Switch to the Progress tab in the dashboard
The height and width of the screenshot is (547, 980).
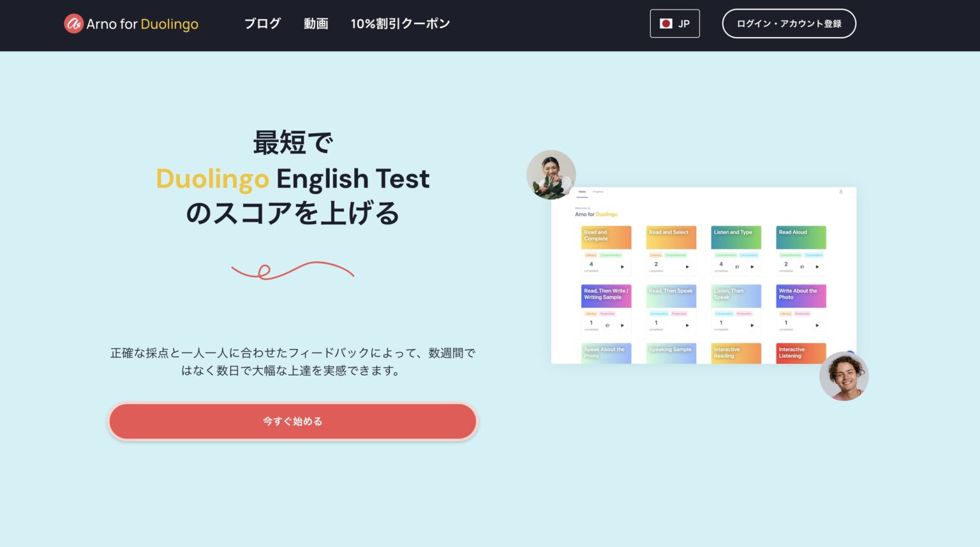coord(598,191)
